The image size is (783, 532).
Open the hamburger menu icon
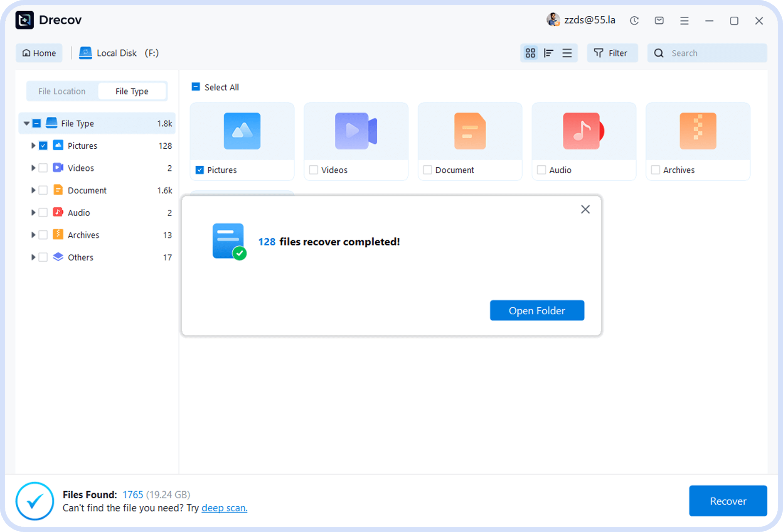pyautogui.click(x=684, y=21)
